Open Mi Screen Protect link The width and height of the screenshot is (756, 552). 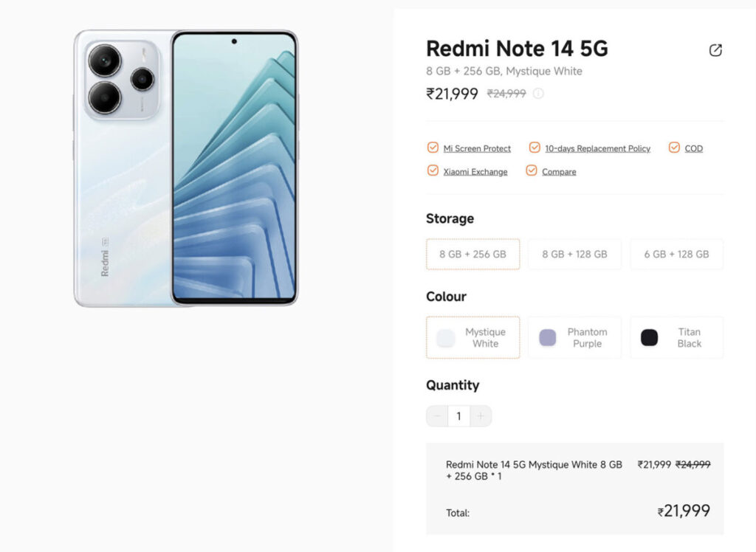coord(477,148)
